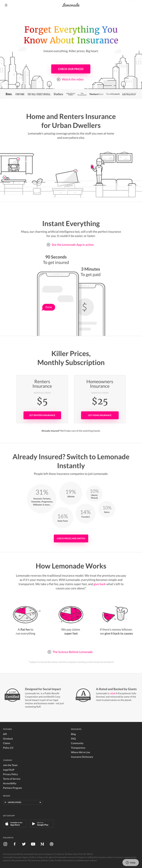Select Get Home Insurance button
142x868 pixels.
point(100,415)
